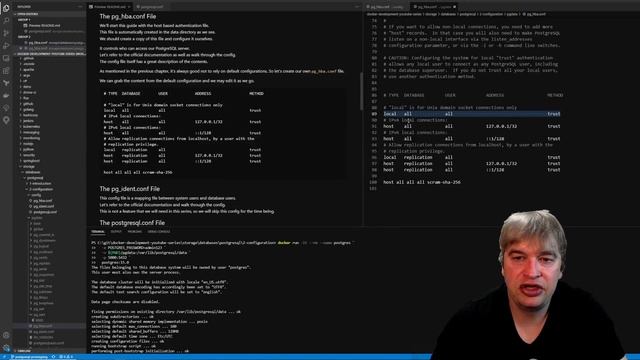Click the heading 'The postgresql.conf File'
Viewport: 640px width, 360px height.
click(132, 223)
